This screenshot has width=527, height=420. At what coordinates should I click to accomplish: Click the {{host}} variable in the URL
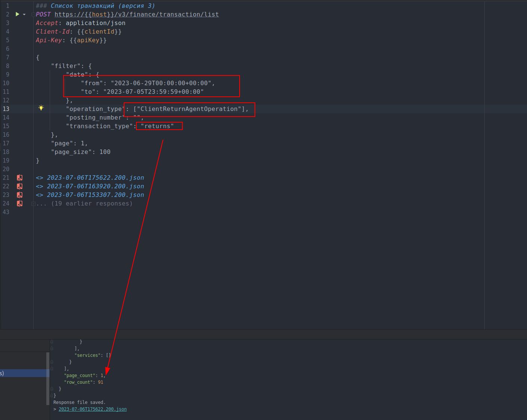click(x=99, y=14)
